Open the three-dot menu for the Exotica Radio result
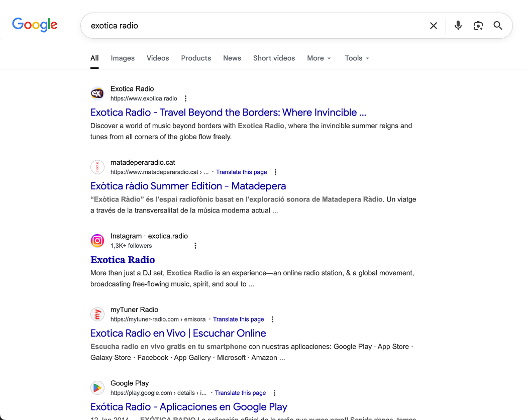Image resolution: width=527 pixels, height=420 pixels. [x=185, y=98]
